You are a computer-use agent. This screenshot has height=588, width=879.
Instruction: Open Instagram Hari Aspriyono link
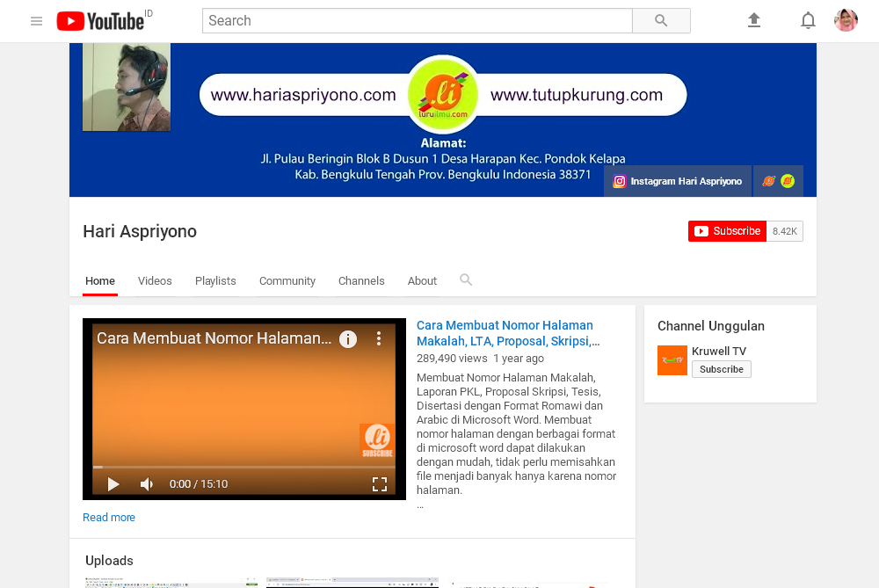coord(678,181)
